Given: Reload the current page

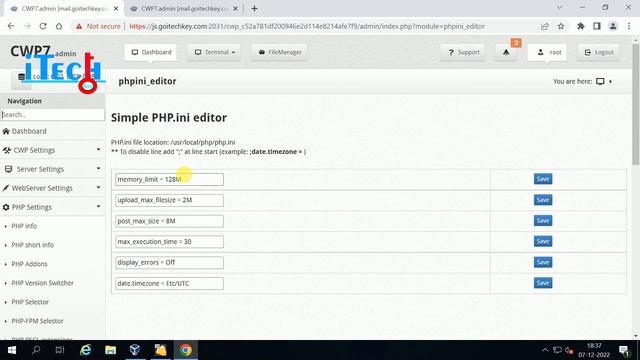Looking at the screenshot, I should pos(43,26).
